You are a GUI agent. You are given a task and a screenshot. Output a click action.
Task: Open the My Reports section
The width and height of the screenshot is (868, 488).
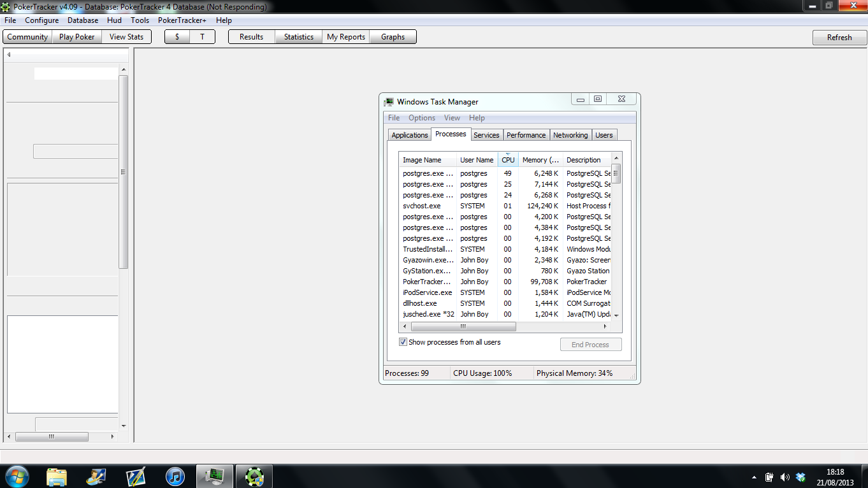coord(346,37)
